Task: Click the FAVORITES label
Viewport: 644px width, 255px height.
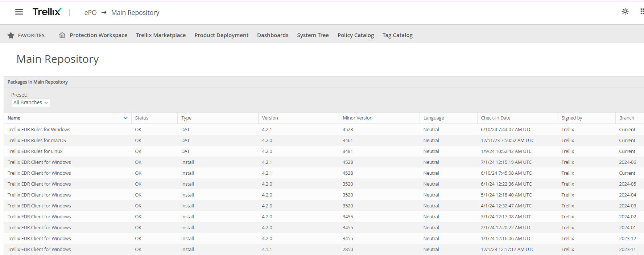Action: 31,35
